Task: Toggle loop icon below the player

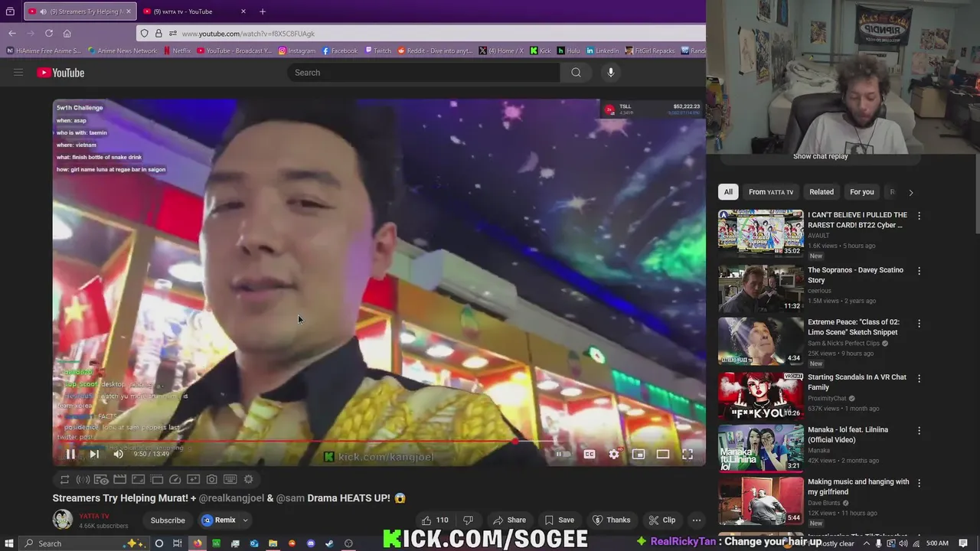Action: click(x=64, y=479)
